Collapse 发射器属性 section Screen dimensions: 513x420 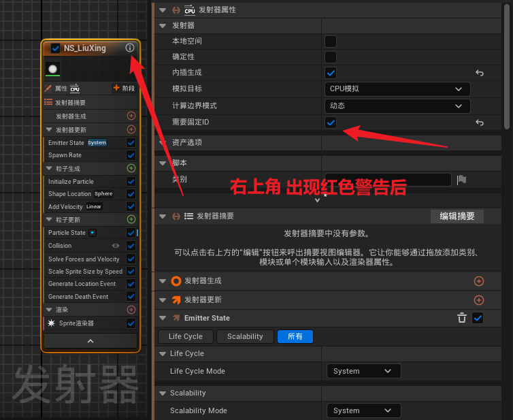coord(163,10)
